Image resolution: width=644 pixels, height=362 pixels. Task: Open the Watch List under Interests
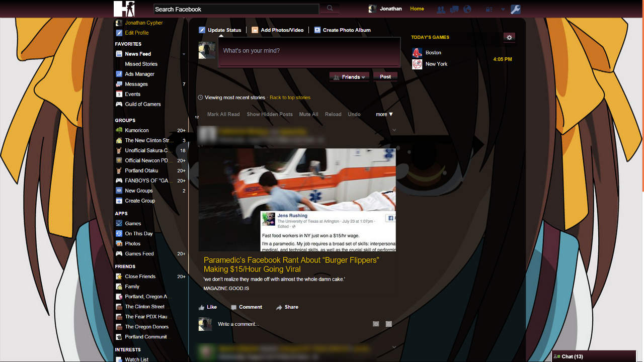(x=137, y=359)
